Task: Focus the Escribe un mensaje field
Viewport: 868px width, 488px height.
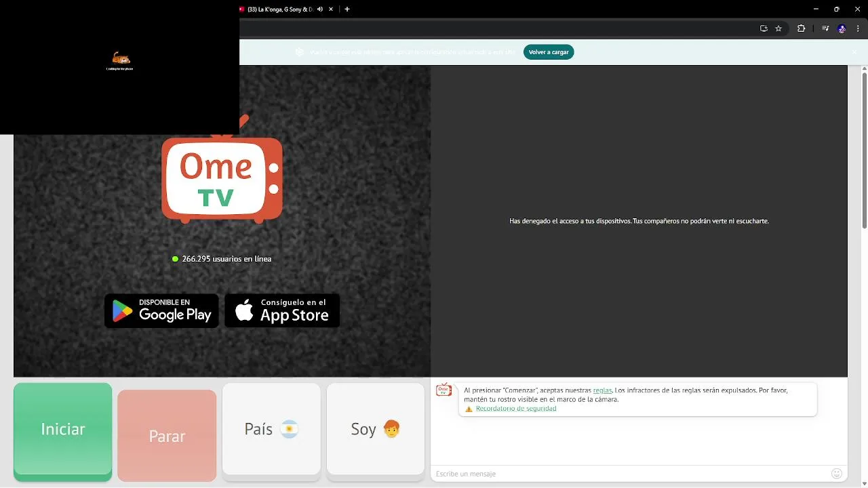Action: pos(631,474)
